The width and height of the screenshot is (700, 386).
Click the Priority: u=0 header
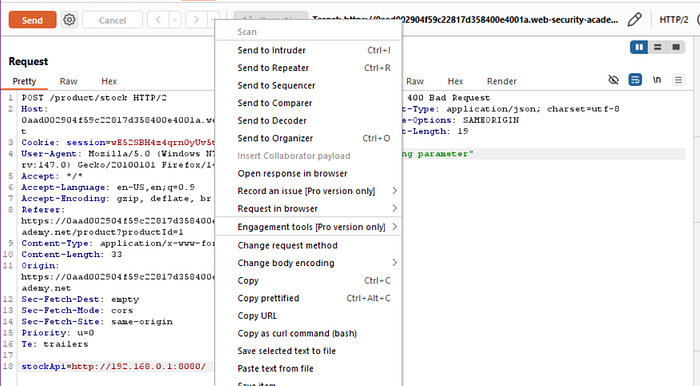pyautogui.click(x=58, y=333)
